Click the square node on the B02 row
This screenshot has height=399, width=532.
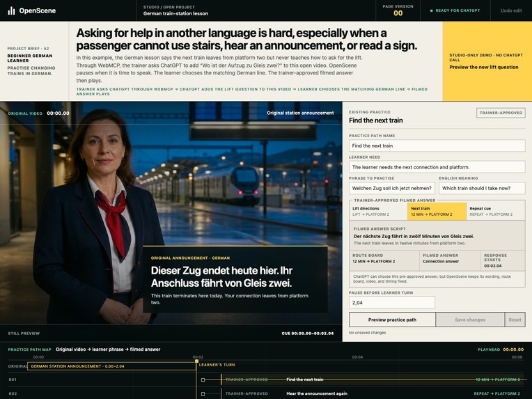point(203,394)
